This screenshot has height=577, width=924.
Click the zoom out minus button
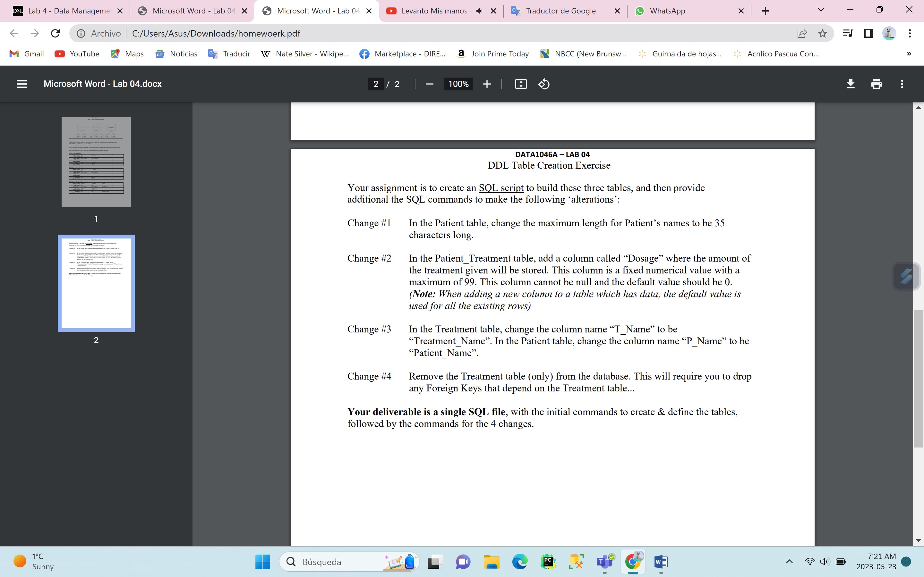pyautogui.click(x=429, y=84)
